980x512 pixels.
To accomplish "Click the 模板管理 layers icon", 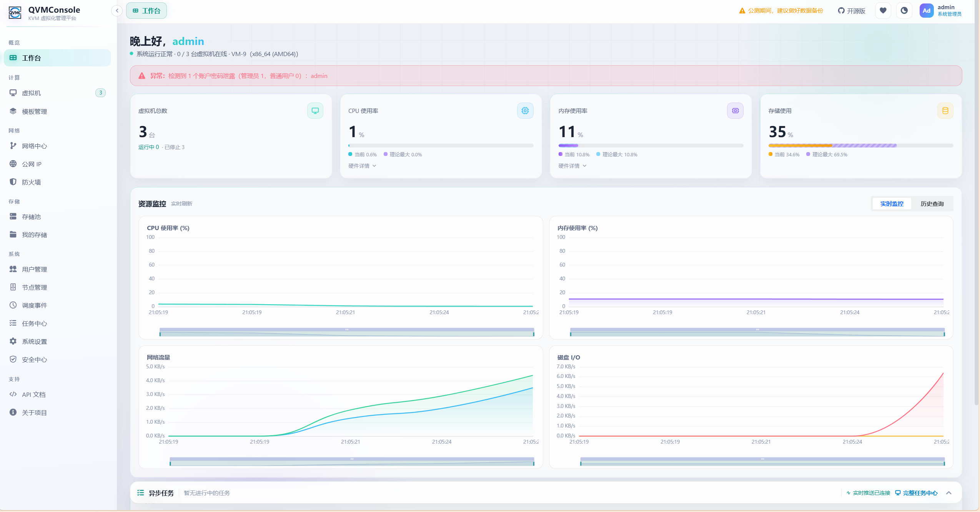I will 13,111.
